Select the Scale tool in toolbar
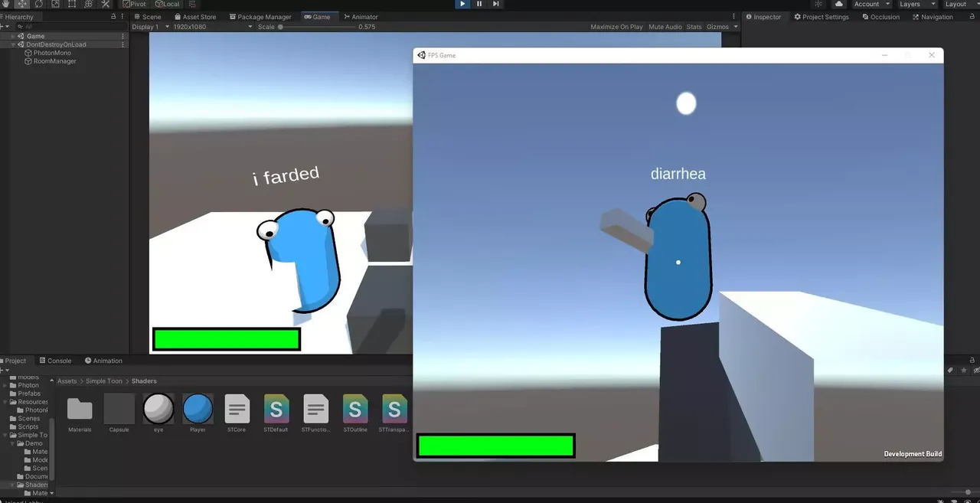This screenshot has width=980, height=503. pyautogui.click(x=55, y=4)
